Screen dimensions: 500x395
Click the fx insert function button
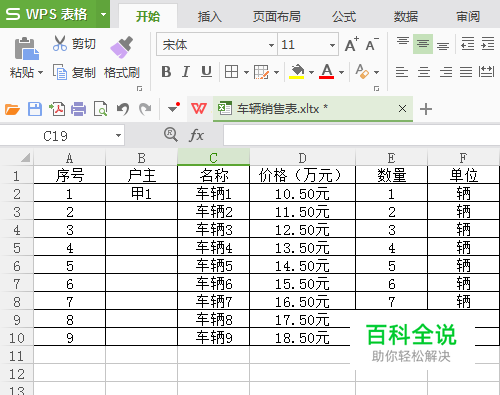tap(196, 135)
